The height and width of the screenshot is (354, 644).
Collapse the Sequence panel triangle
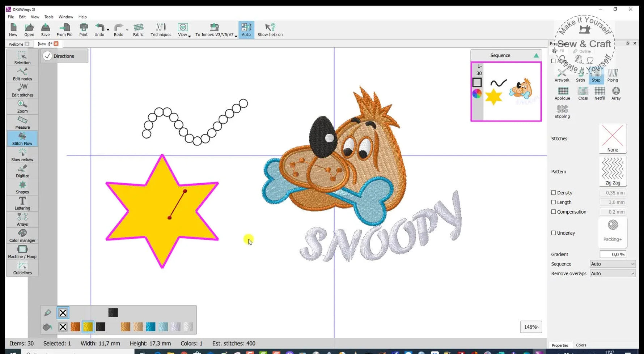click(536, 55)
